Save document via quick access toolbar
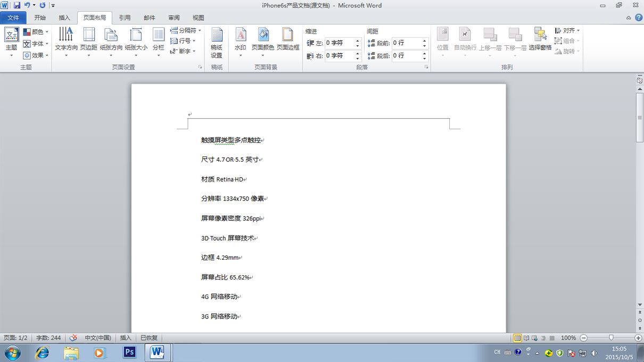 [x=16, y=5]
